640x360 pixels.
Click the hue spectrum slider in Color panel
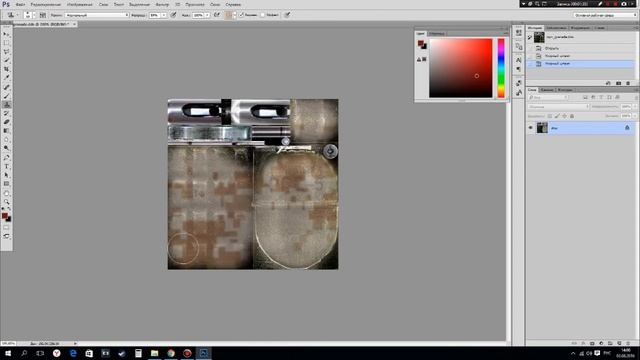click(x=501, y=68)
